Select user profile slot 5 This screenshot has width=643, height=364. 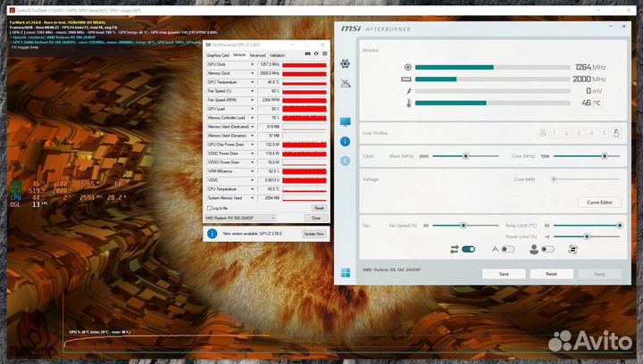604,133
